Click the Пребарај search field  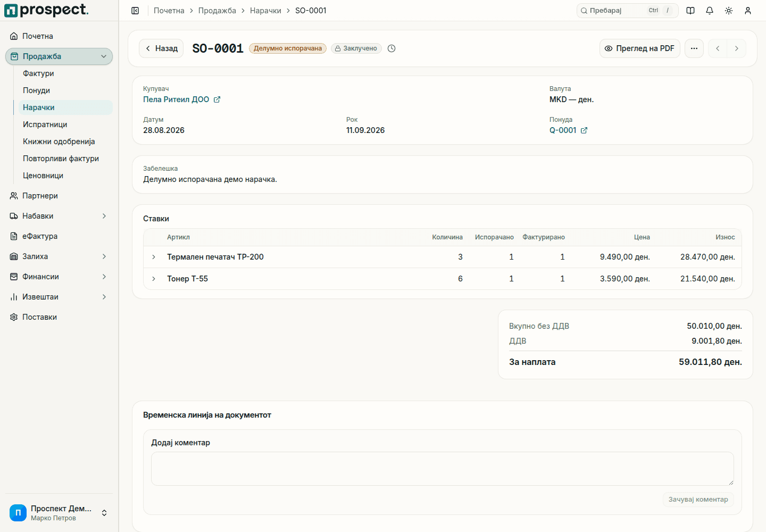(628, 11)
